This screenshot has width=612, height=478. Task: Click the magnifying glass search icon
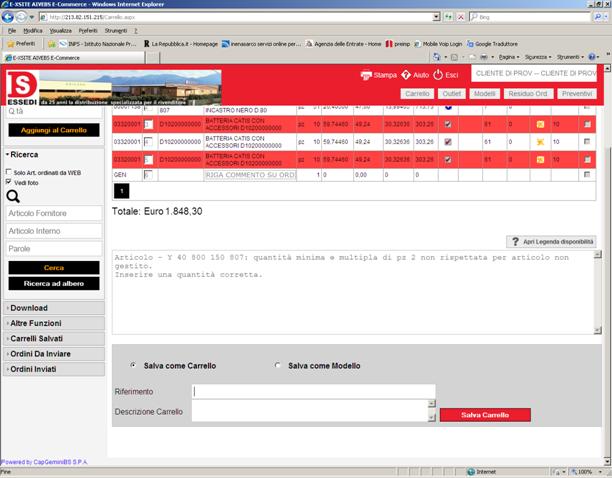(13, 197)
